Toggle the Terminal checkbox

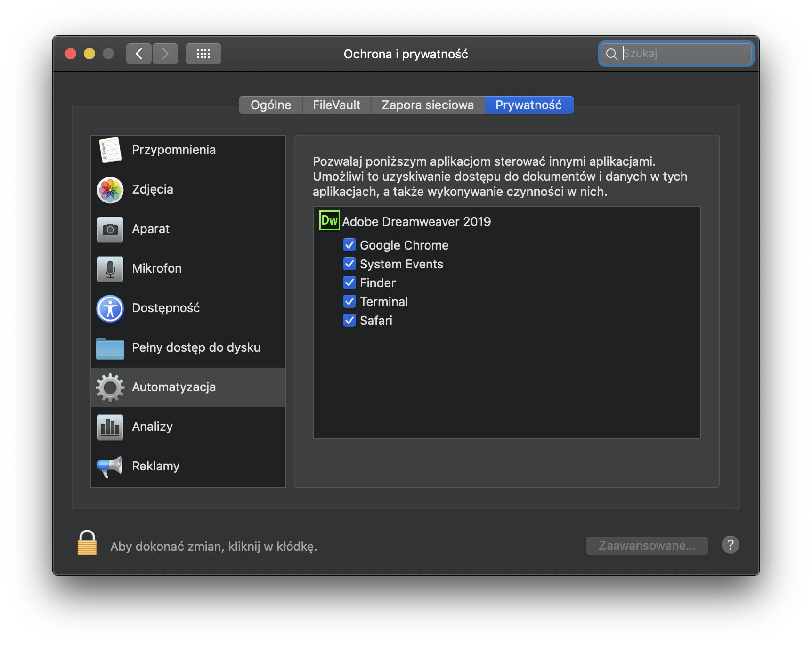349,302
